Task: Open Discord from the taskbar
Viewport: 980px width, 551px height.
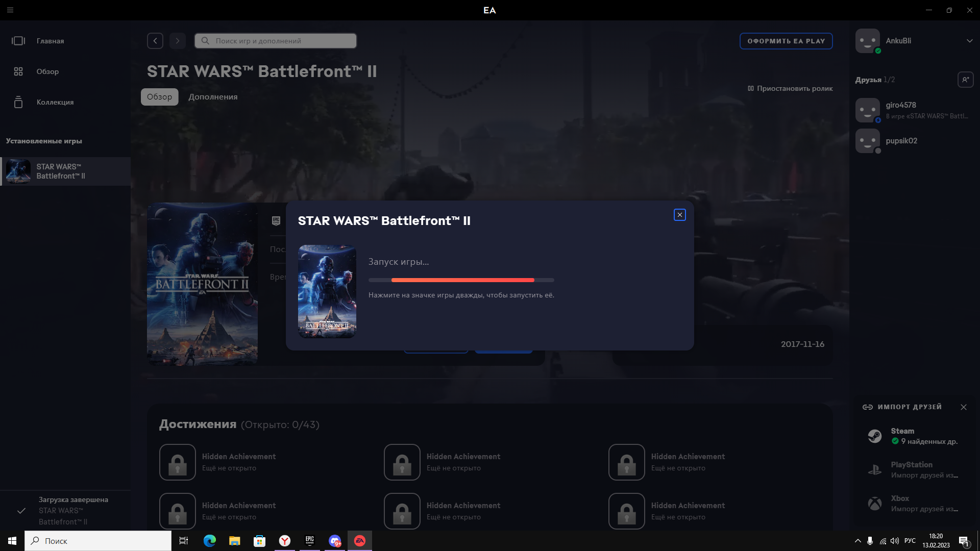Action: point(335,541)
